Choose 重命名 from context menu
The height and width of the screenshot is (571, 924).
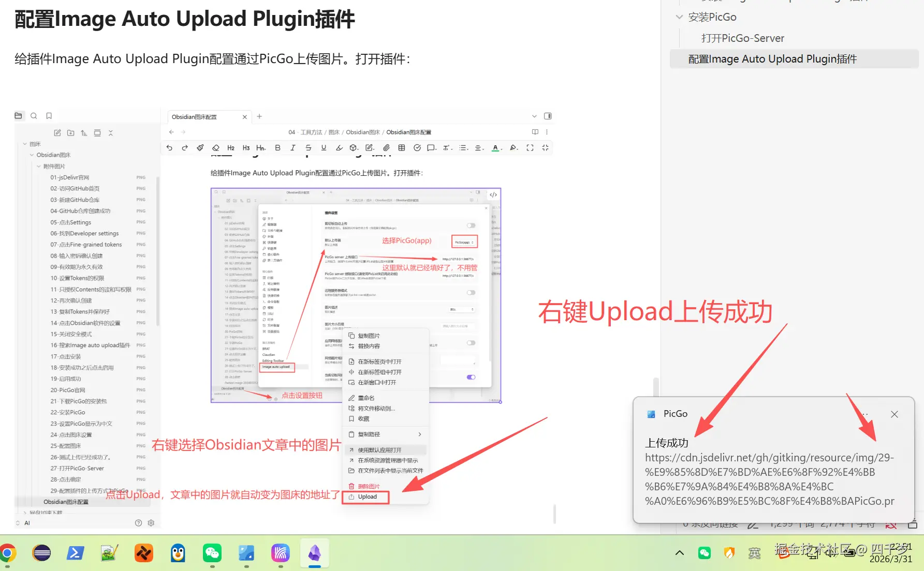(x=385, y=398)
